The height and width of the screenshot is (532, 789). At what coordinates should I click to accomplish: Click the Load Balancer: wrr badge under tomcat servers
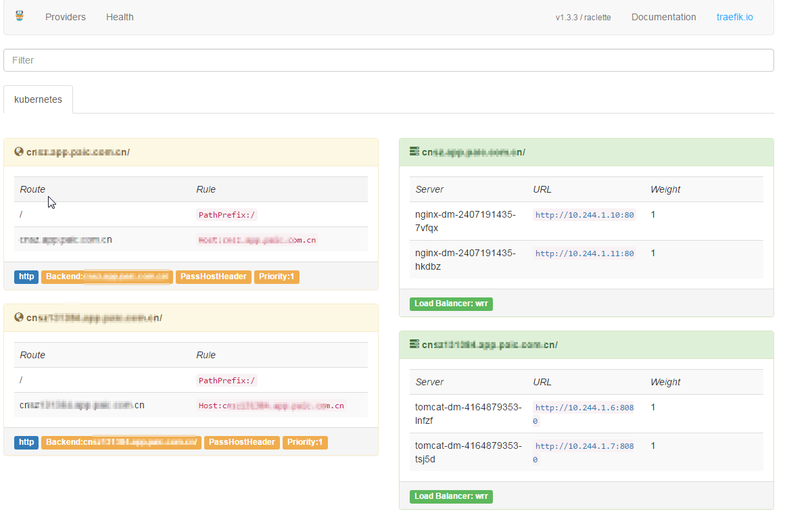click(x=451, y=497)
